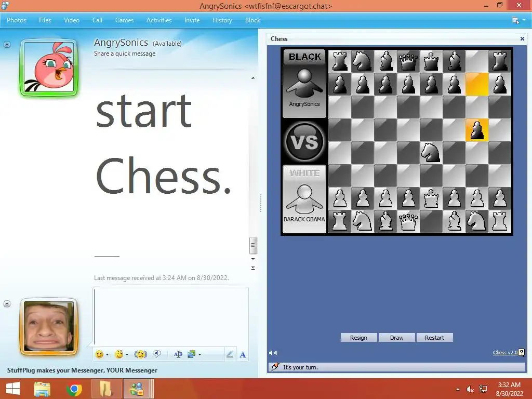Toggle the chess sound speaker icon
The image size is (532, 399).
(273, 353)
